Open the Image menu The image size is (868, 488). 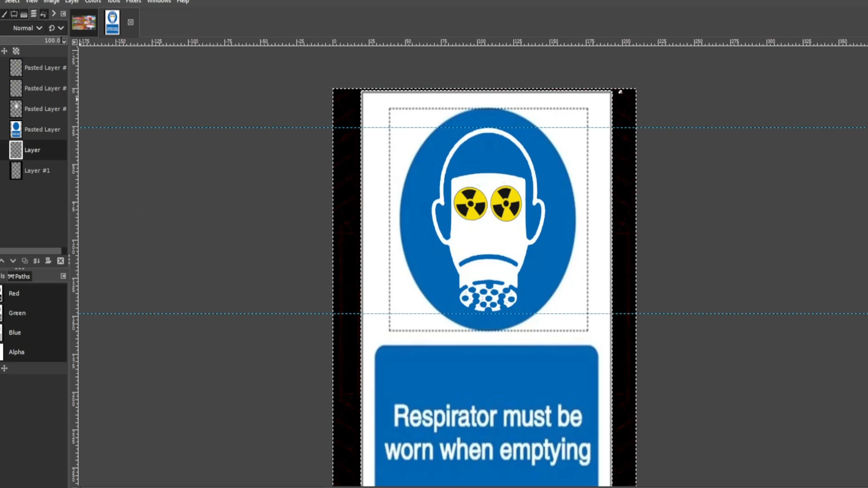[52, 1]
